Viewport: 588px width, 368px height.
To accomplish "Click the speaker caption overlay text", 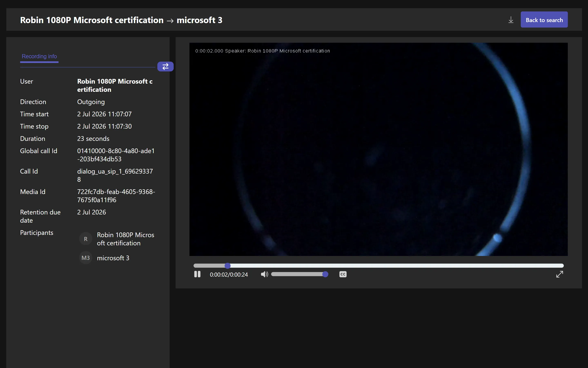I will tap(262, 51).
